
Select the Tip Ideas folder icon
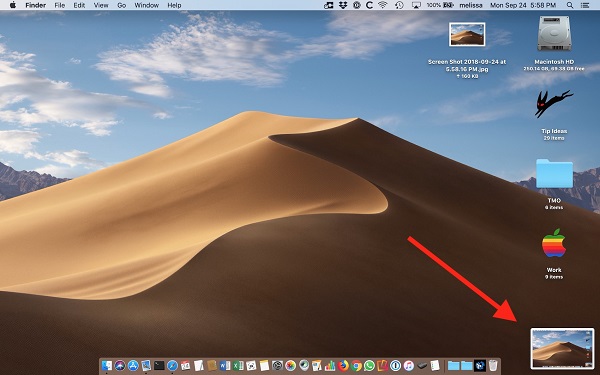[554, 103]
